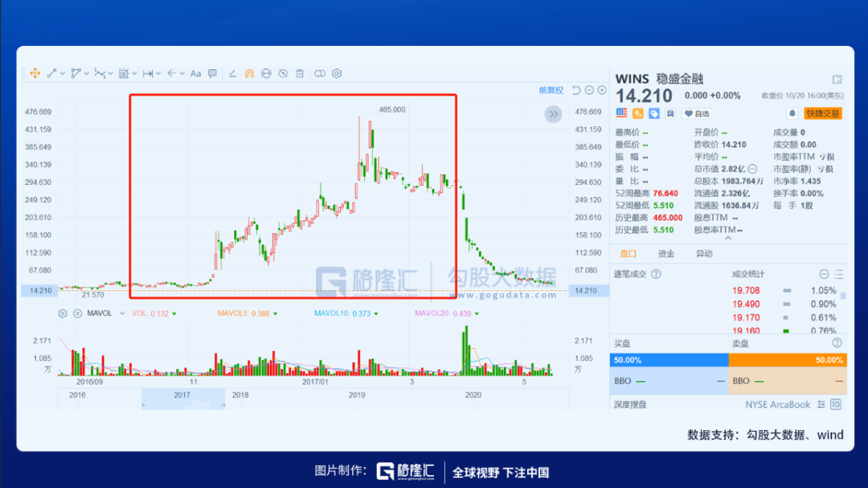Screen dimensions: 868x488
Task: Open help icon for 卖盘
Action: tap(837, 342)
